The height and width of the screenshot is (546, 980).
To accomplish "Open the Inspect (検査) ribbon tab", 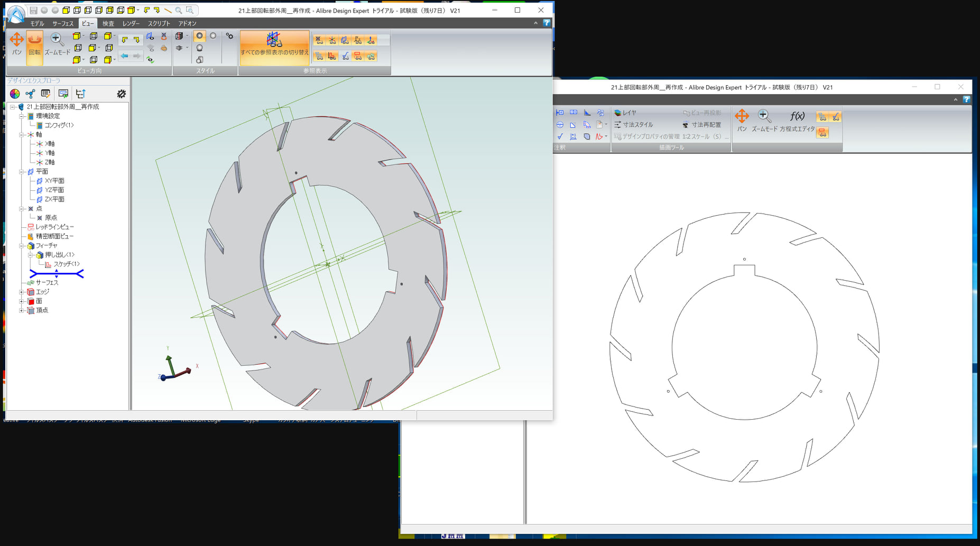I will pos(108,23).
